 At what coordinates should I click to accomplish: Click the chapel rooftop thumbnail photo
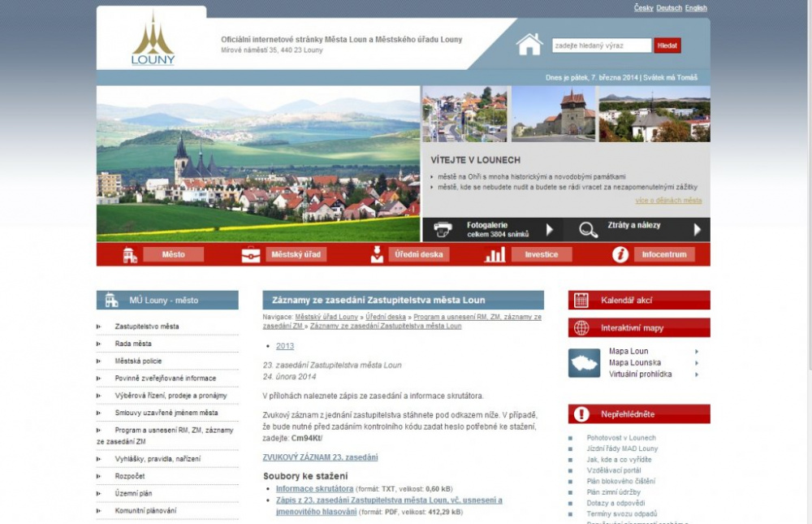coord(654,114)
